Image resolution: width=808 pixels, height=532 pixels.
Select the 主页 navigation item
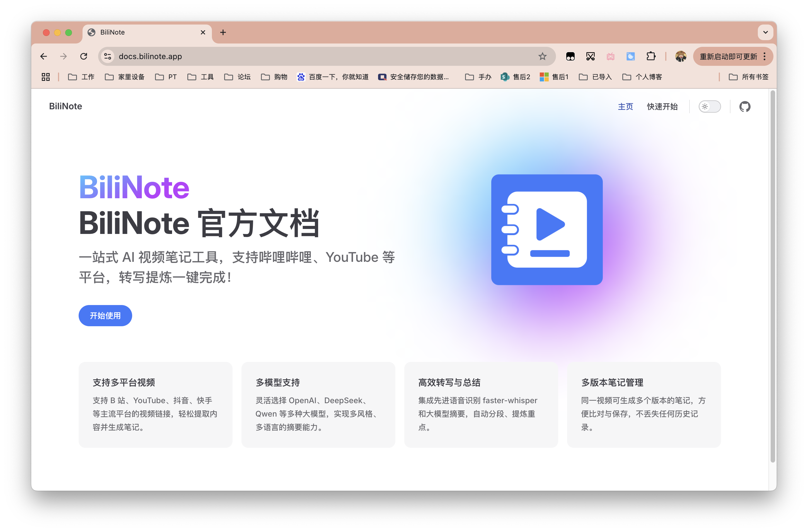(625, 106)
